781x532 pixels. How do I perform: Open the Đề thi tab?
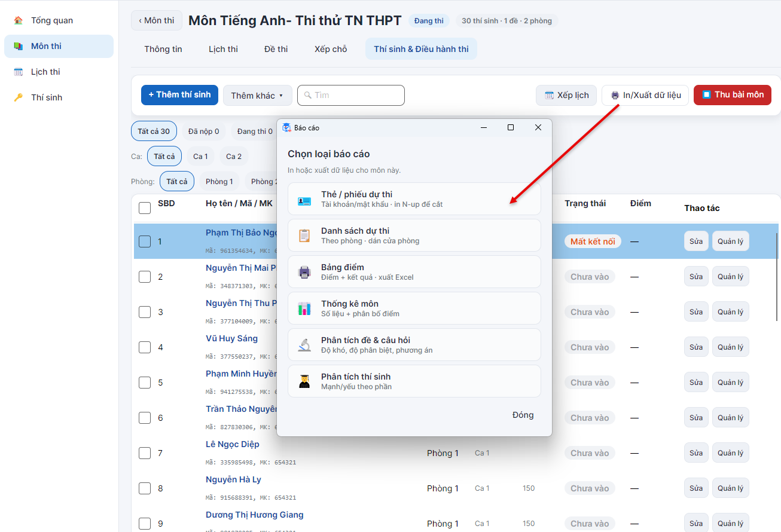point(276,49)
